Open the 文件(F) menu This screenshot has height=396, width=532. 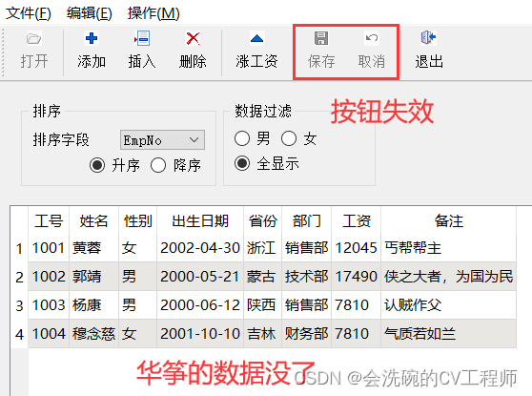click(x=29, y=13)
